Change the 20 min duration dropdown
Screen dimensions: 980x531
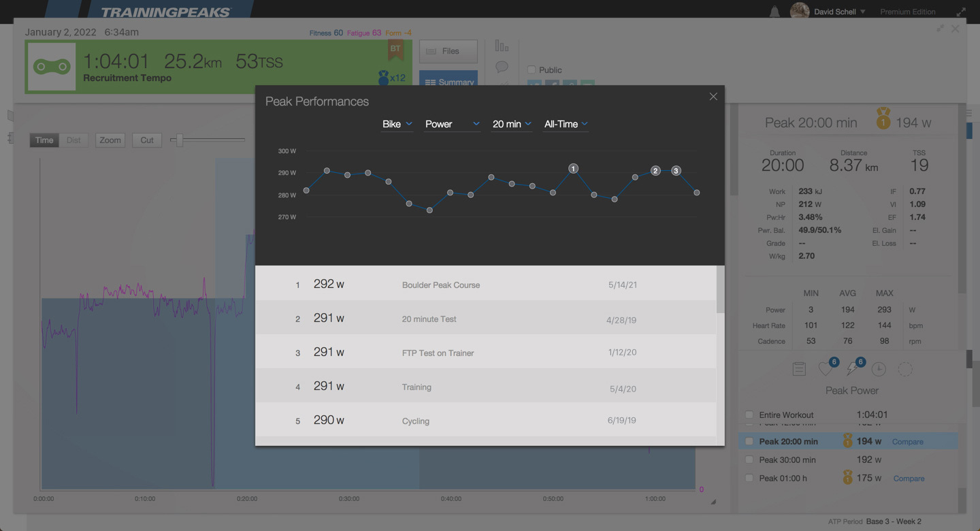tap(511, 124)
